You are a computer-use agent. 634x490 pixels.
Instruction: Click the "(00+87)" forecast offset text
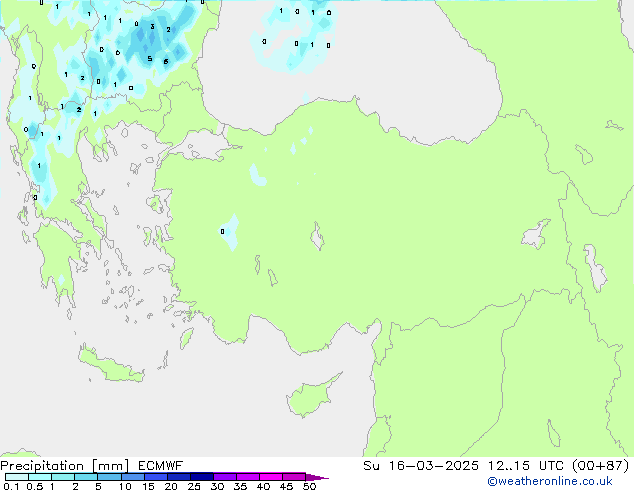[x=601, y=466]
